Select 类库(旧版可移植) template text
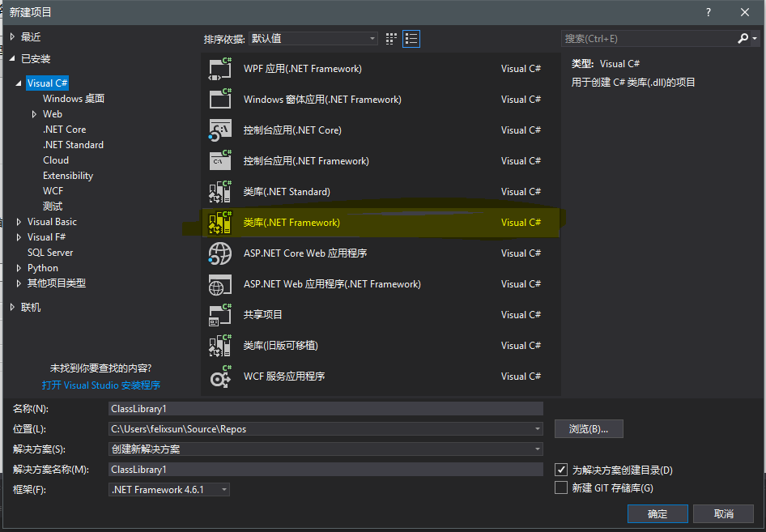Viewport: 766px width, 532px height. [x=281, y=346]
